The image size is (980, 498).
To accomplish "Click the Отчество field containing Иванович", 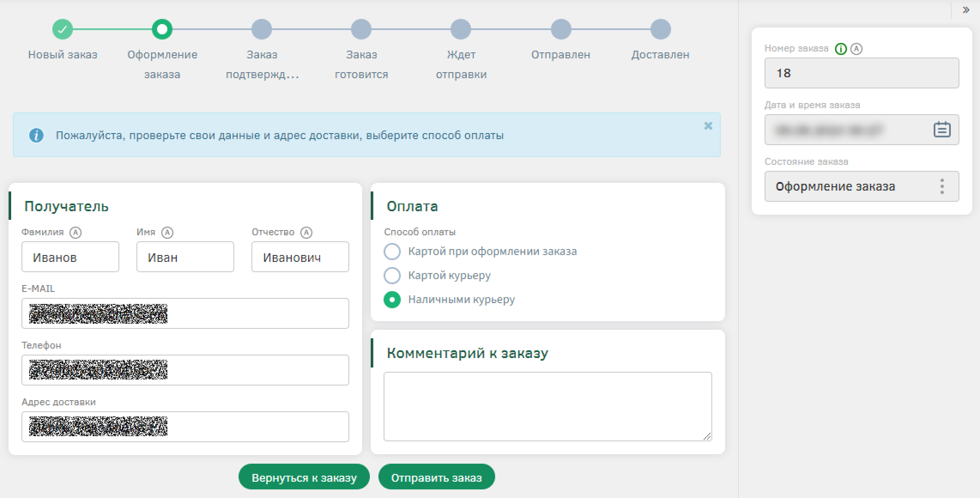I will coord(300,257).
